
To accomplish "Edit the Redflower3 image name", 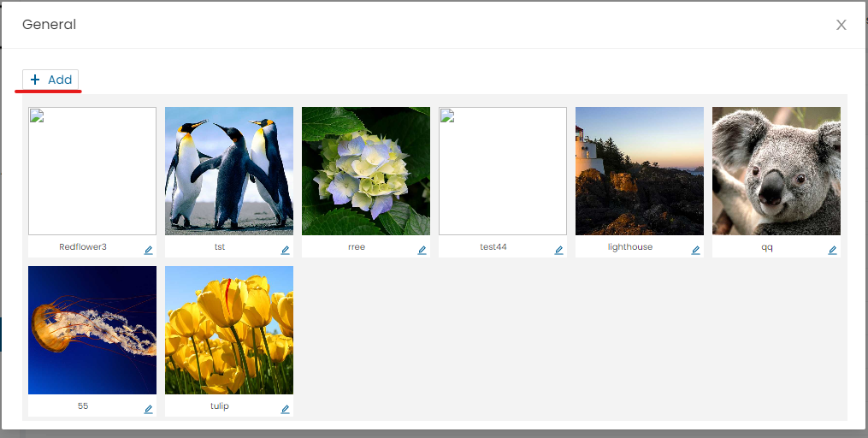I will pos(148,251).
